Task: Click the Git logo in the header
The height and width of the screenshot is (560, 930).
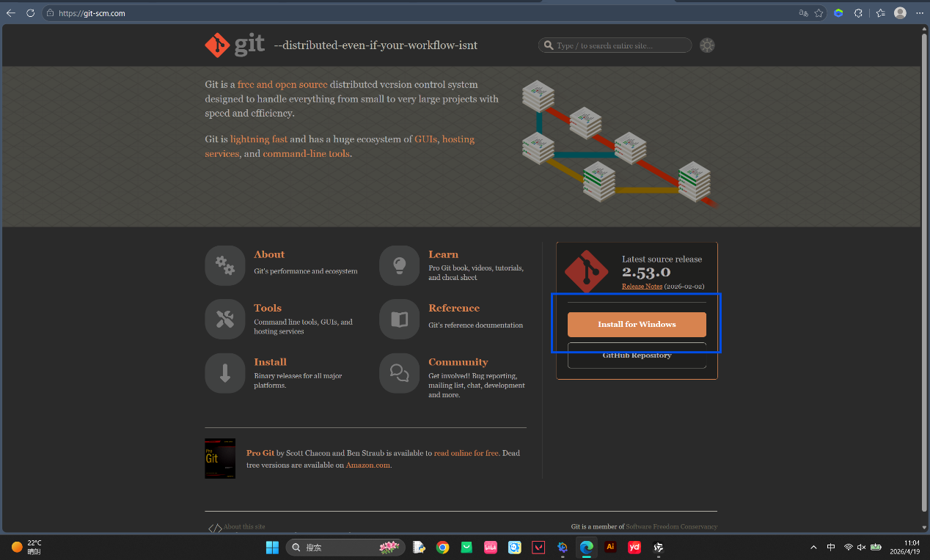Action: [235, 45]
